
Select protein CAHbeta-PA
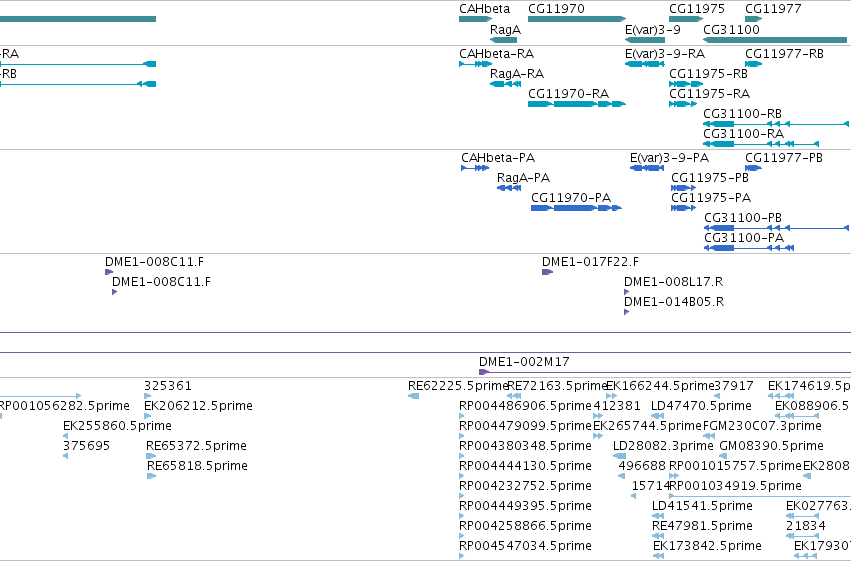475,168
